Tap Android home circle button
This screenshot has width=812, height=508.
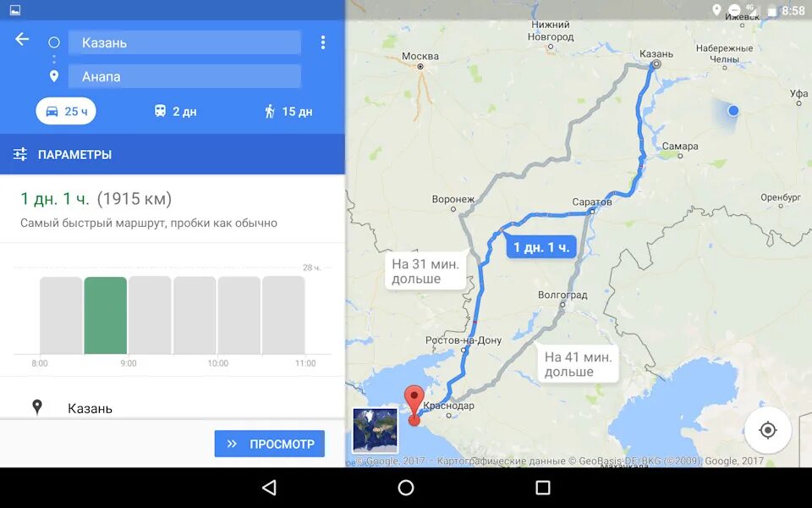(x=406, y=488)
